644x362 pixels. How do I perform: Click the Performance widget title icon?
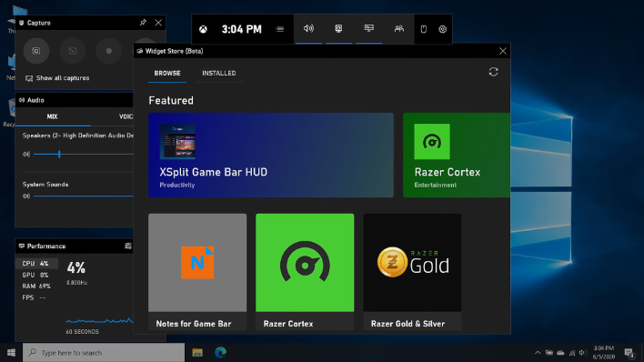click(21, 246)
